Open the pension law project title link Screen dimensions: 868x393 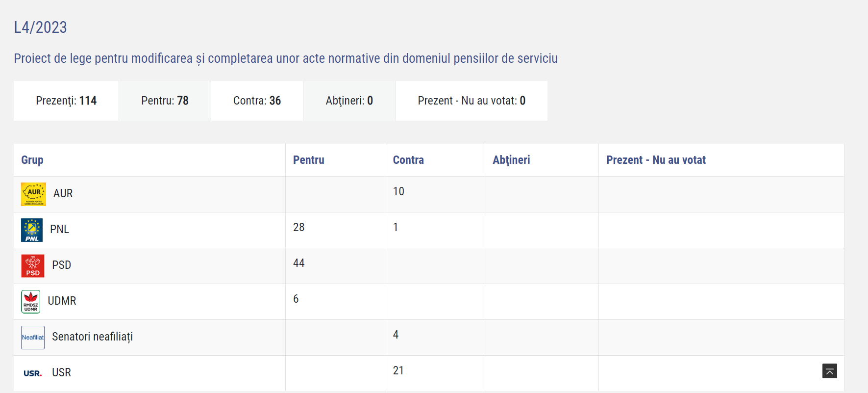(285, 58)
